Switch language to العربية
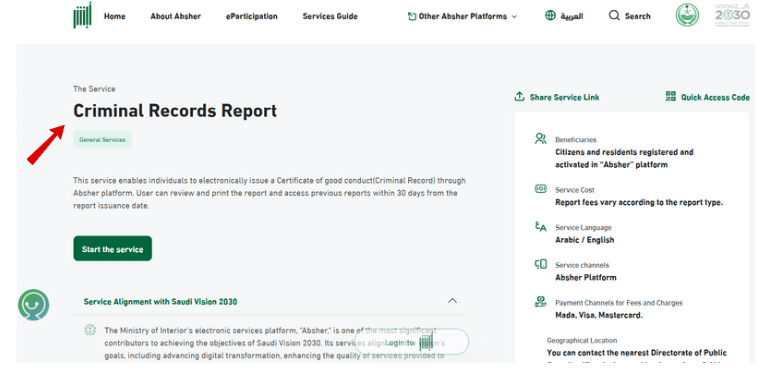 (x=571, y=16)
